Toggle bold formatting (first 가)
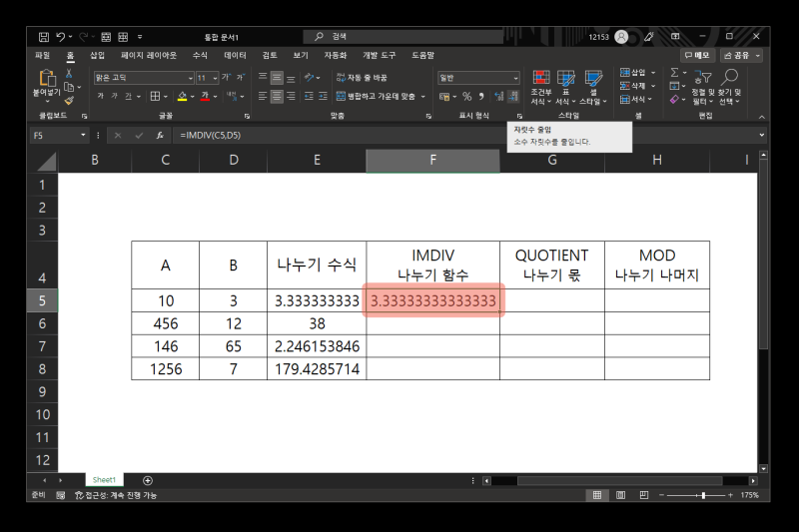 tap(101, 96)
